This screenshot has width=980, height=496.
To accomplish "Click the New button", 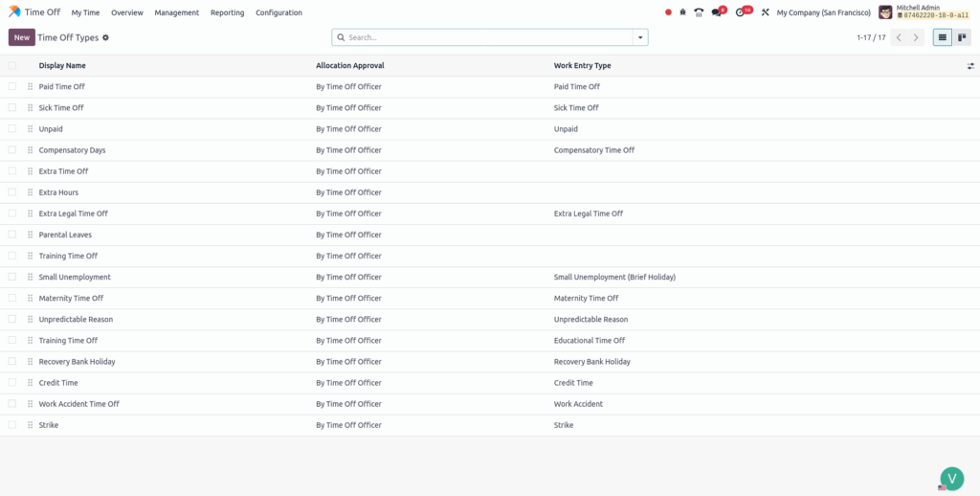I will coord(21,37).
